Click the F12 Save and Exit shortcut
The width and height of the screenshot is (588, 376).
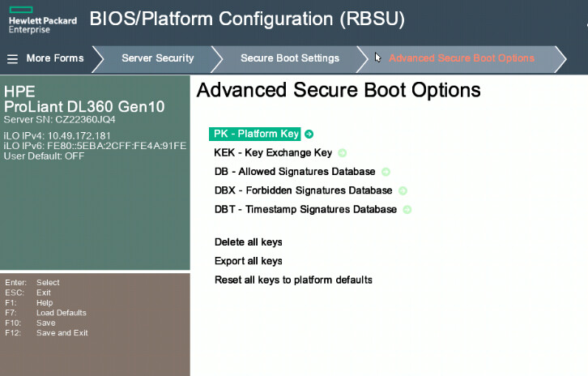[x=62, y=333]
